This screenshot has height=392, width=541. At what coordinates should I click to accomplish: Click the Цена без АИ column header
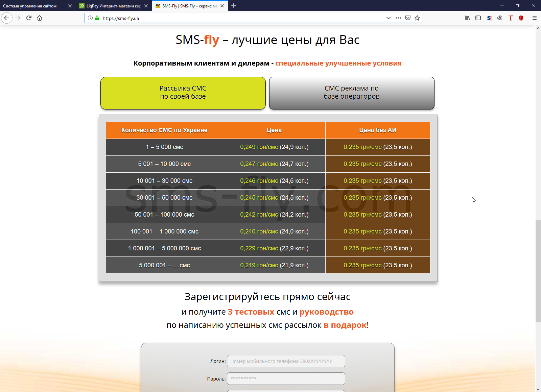[x=378, y=130]
